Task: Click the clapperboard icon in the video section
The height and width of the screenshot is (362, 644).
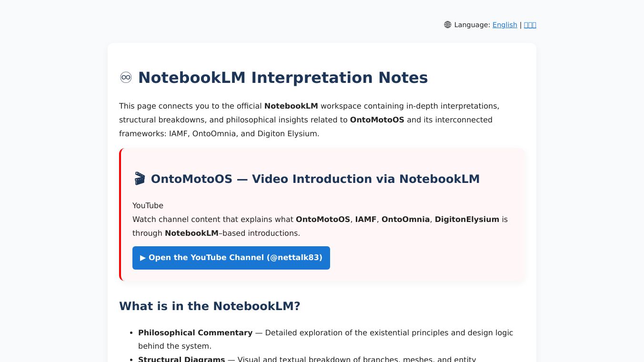Action: coord(139,179)
